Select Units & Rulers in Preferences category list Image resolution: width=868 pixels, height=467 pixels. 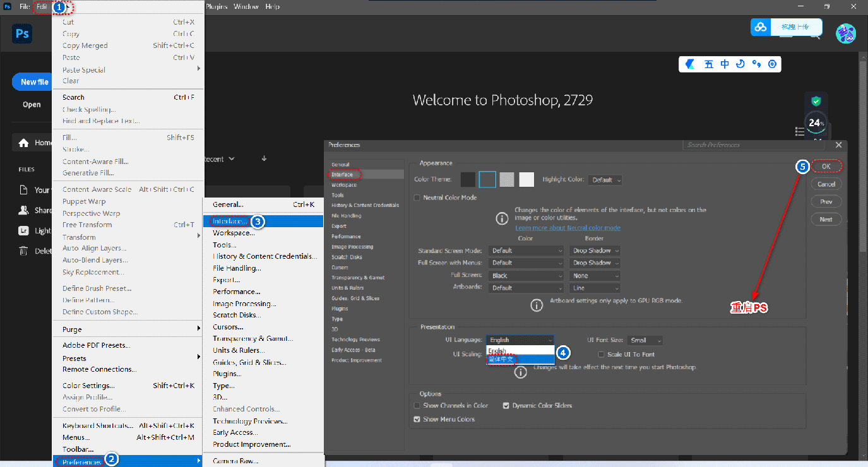(347, 288)
